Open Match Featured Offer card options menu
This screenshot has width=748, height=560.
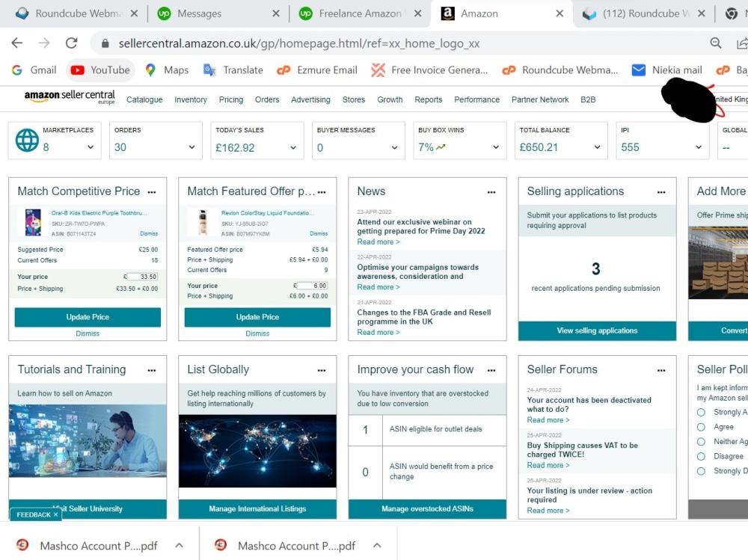point(322,192)
